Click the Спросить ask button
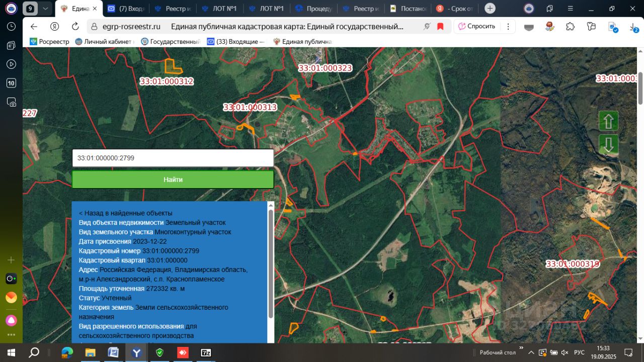The image size is (644, 362). [476, 27]
